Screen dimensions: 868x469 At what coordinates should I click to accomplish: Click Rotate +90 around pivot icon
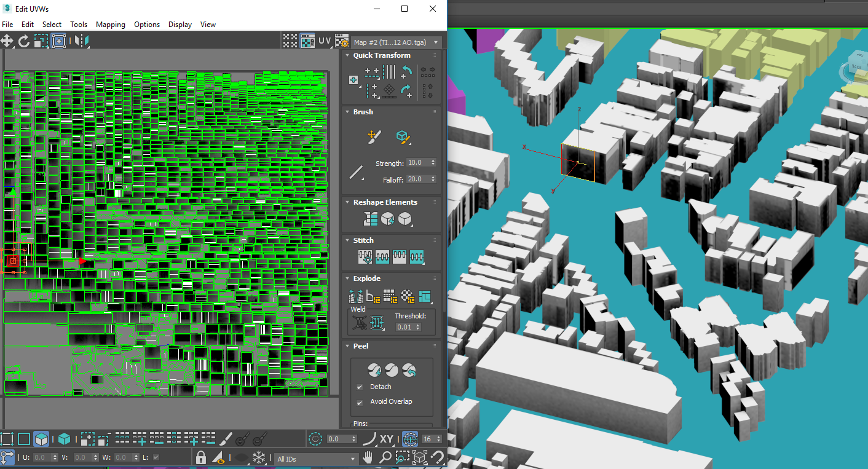pyautogui.click(x=406, y=91)
